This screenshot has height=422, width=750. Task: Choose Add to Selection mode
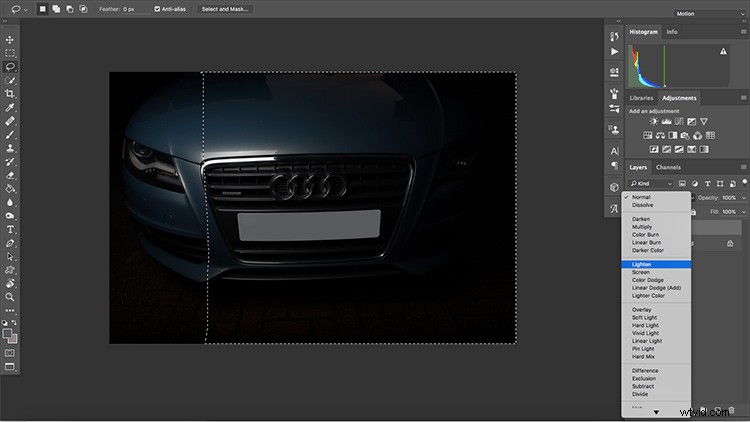(x=56, y=9)
